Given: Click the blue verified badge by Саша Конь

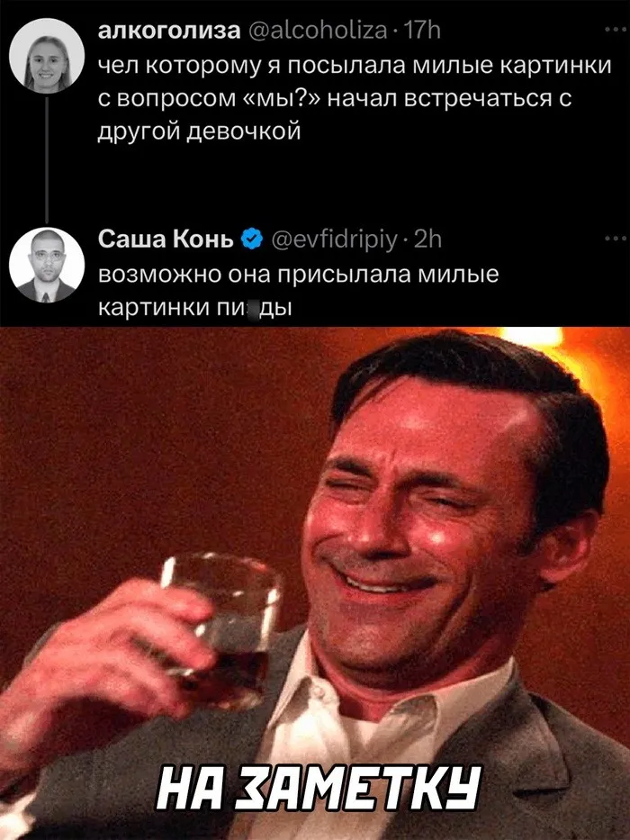Looking at the screenshot, I should pos(252,239).
